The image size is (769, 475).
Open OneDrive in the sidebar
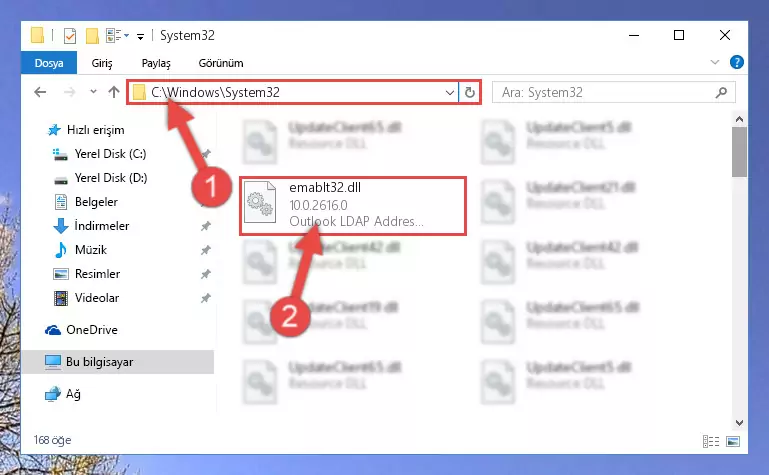92,330
